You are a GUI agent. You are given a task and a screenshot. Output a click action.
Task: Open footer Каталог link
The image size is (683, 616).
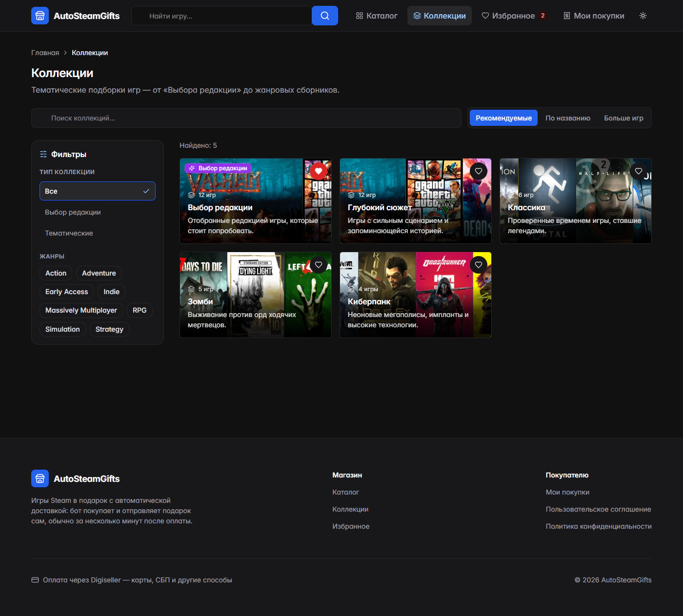click(x=345, y=492)
